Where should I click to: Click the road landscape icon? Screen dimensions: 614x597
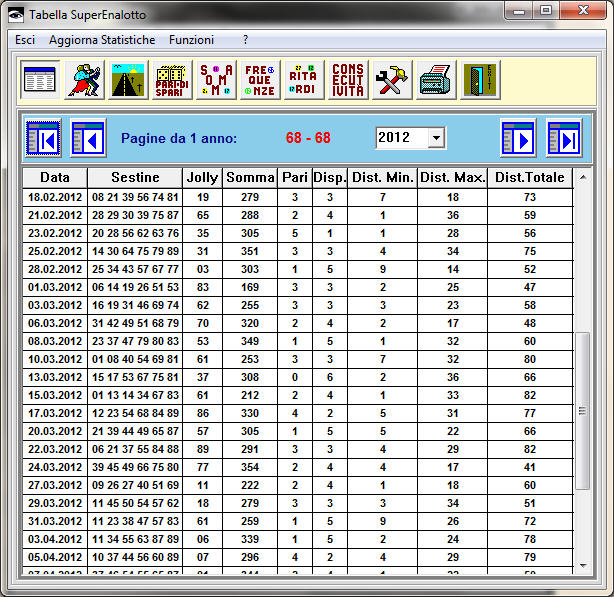point(128,80)
